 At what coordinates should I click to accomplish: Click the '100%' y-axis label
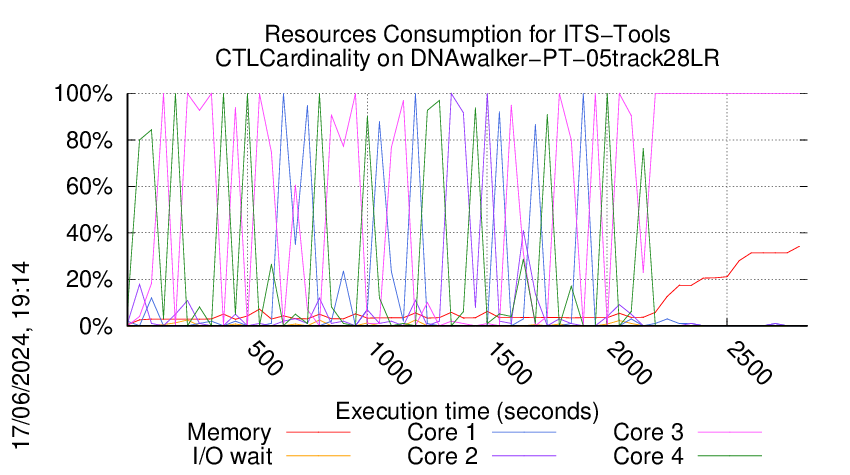[83, 94]
